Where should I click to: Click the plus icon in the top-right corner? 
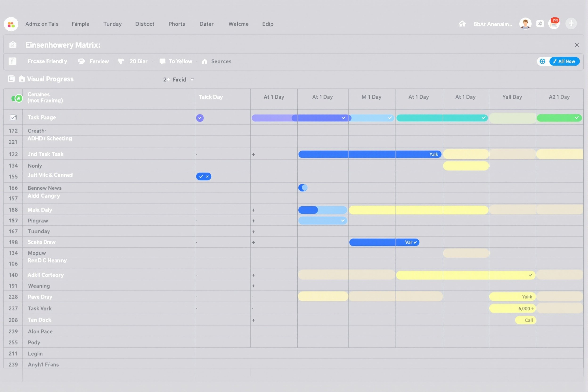pyautogui.click(x=571, y=23)
